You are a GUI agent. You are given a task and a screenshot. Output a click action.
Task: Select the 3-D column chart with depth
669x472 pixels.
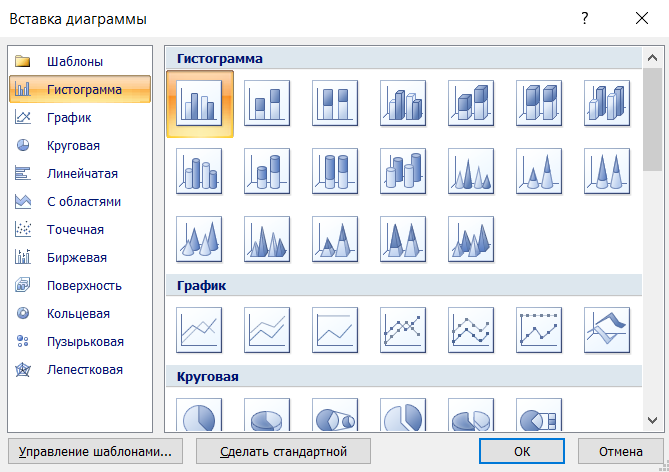(x=607, y=103)
